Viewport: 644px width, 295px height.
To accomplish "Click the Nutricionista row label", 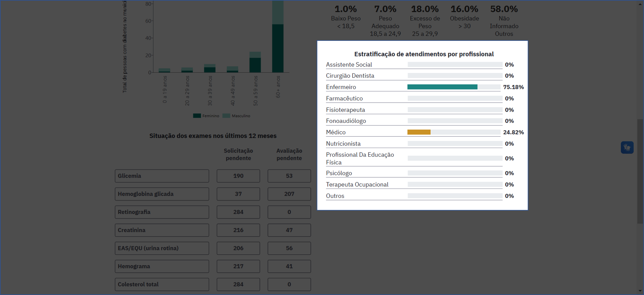I will pos(343,144).
